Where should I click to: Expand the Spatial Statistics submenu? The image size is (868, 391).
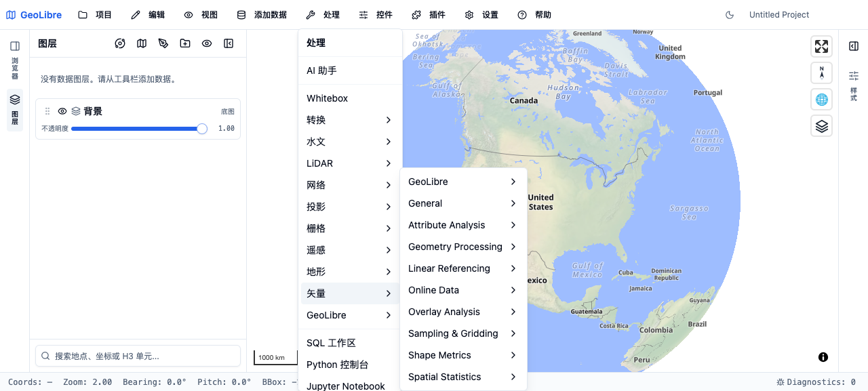[463, 377]
